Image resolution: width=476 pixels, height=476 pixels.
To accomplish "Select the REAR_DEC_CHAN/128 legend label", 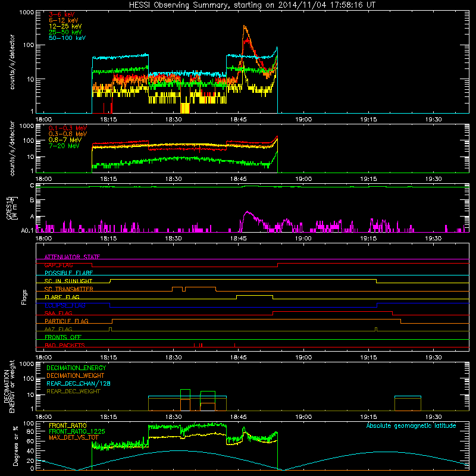I will pyautogui.click(x=79, y=383).
